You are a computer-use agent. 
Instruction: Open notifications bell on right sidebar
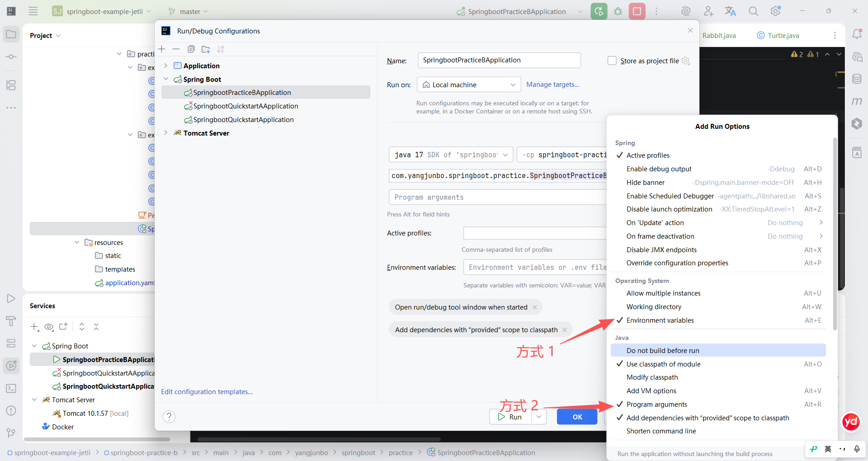[857, 34]
